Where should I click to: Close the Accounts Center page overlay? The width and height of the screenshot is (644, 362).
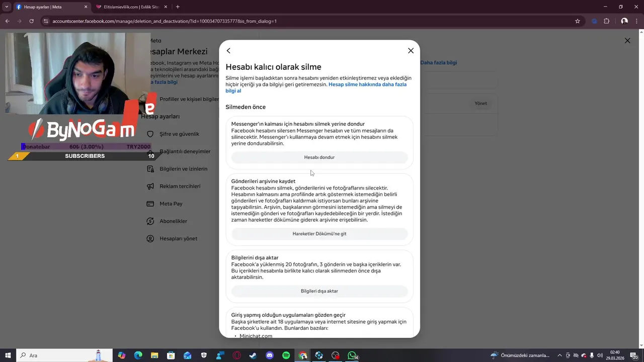[627, 41]
